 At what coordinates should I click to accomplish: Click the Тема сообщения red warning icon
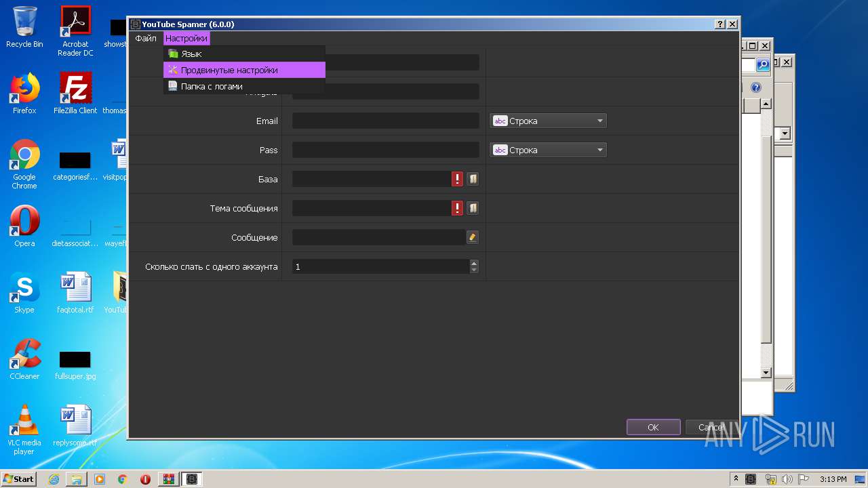coord(458,208)
